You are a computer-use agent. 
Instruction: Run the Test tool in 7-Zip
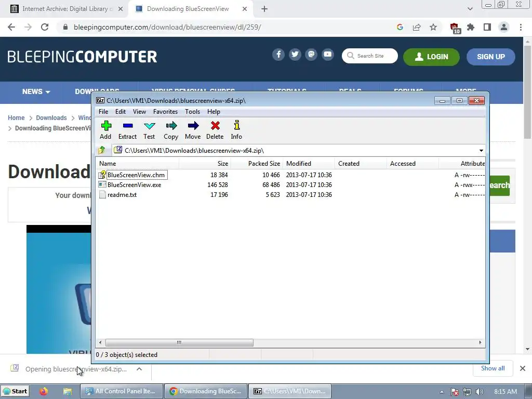point(149,130)
